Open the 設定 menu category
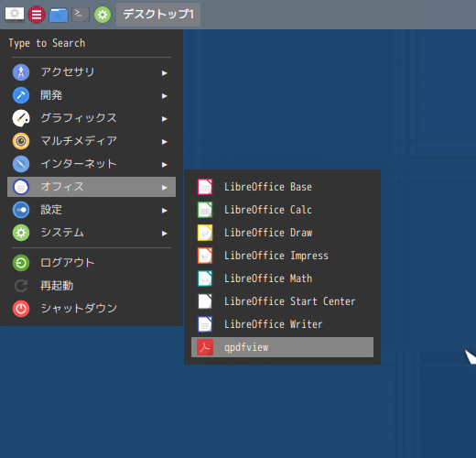This screenshot has height=458, width=476. pyautogui.click(x=92, y=210)
